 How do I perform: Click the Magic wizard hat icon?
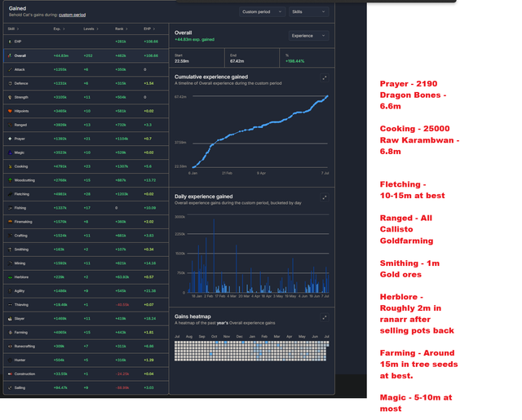[10, 153]
